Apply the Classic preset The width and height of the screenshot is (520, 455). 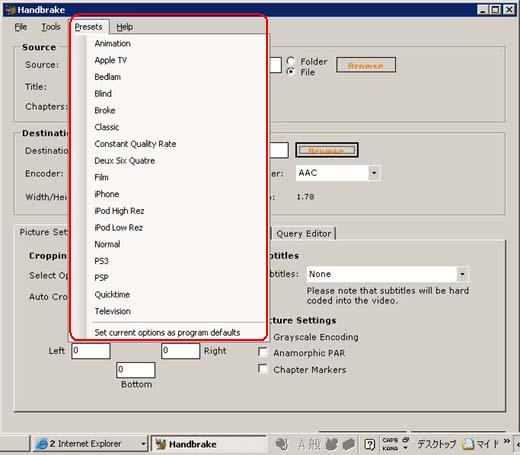(x=107, y=127)
